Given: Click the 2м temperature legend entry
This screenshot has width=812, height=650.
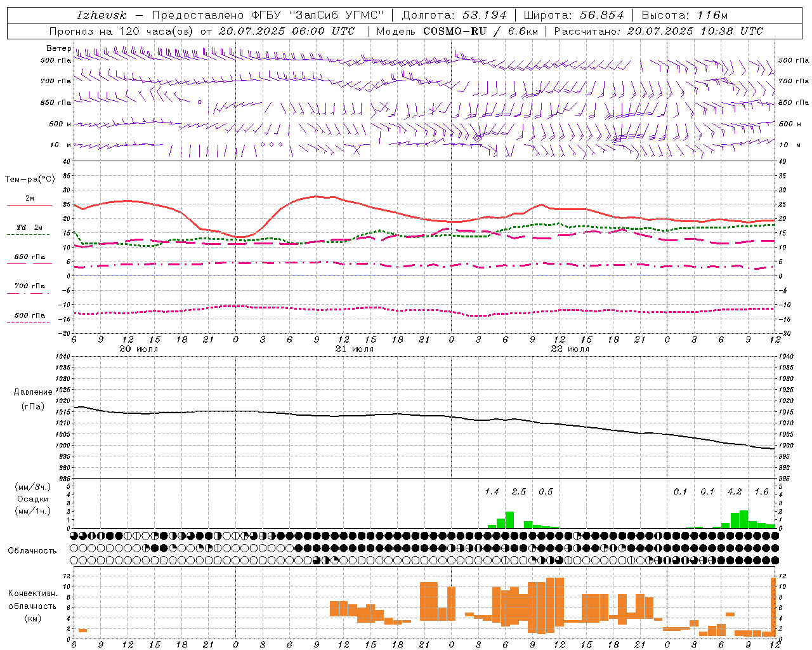Looking at the screenshot, I should click(x=30, y=198).
